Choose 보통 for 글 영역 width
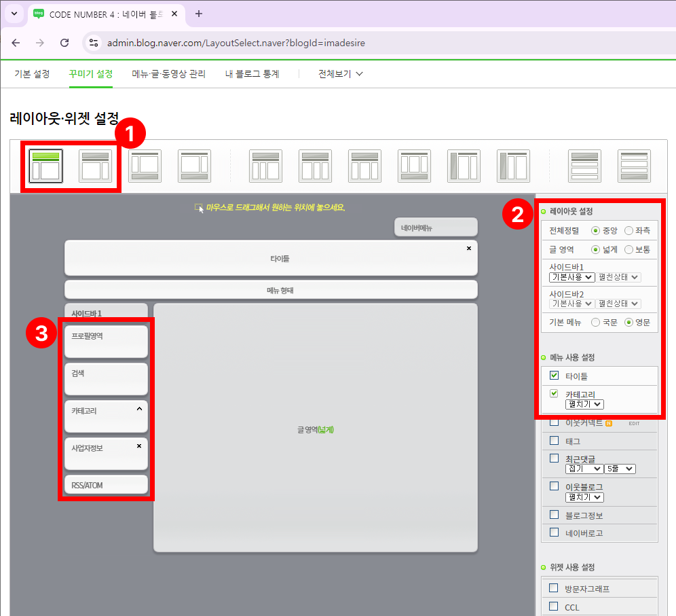This screenshot has height=616, width=676. 628,249
